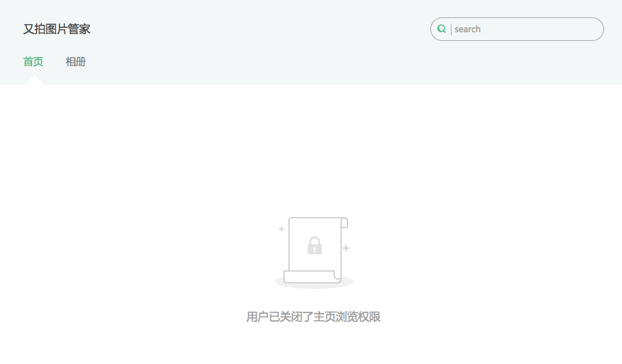
Task: Click the 权限 word in the notice
Action: tap(370, 317)
